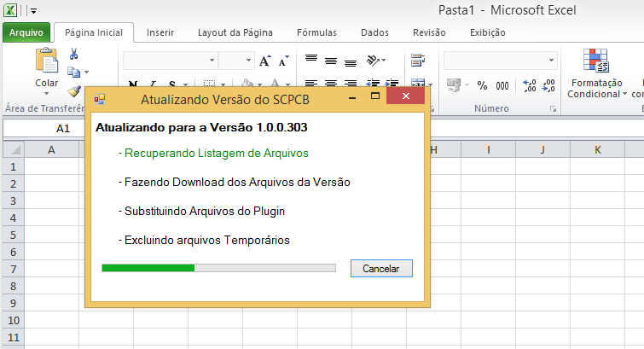Screen dimensions: 644x349
Task: Apply Percent Style number format
Action: point(482,85)
